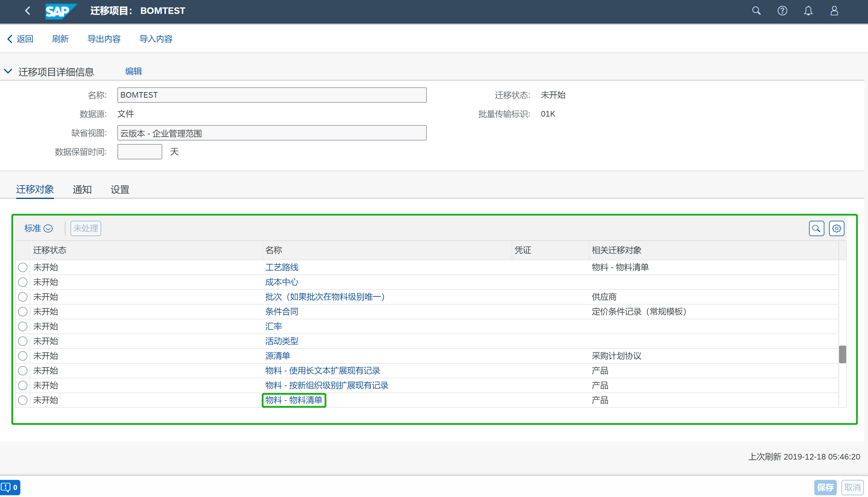Click the 保存 button
Image resolution: width=868 pixels, height=497 pixels.
click(x=825, y=488)
